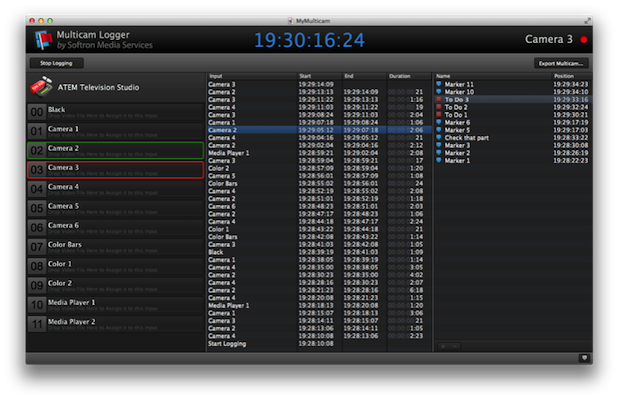Image resolution: width=619 pixels, height=400 pixels.
Task: Click the red flag icon beside To Do 1
Action: 439,115
